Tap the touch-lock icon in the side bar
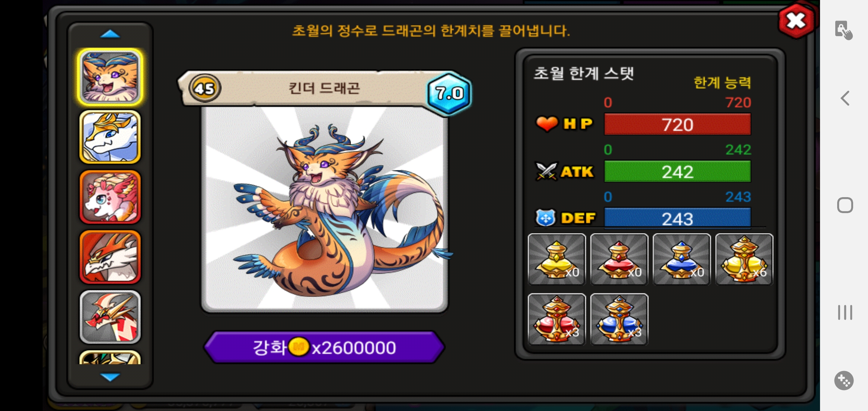The image size is (868, 411). click(844, 30)
